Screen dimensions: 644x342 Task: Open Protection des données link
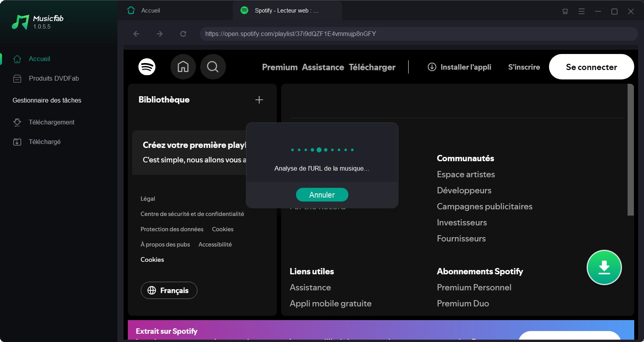(172, 229)
